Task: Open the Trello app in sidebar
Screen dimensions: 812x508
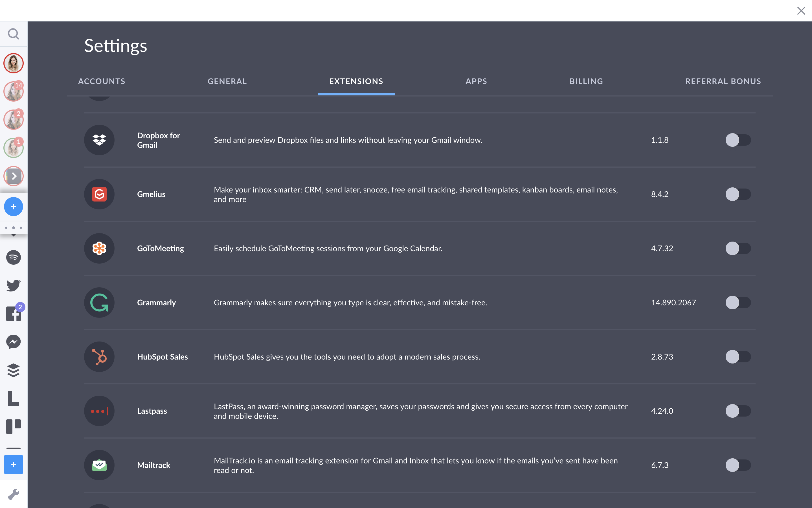Action: (14, 427)
